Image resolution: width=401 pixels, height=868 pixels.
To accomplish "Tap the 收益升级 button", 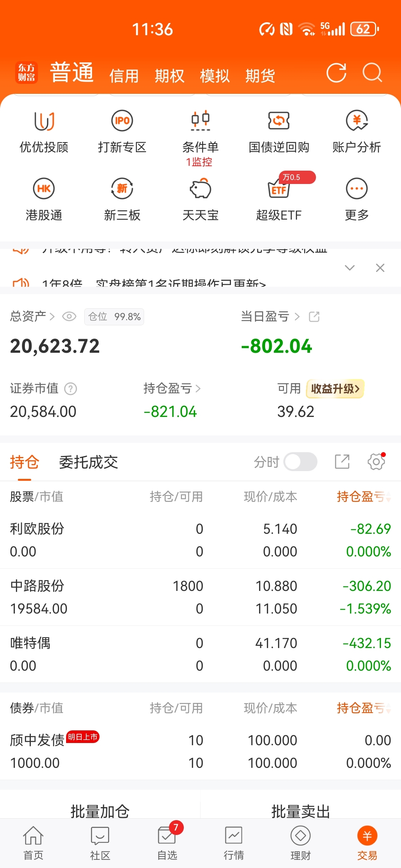I will tap(335, 389).
